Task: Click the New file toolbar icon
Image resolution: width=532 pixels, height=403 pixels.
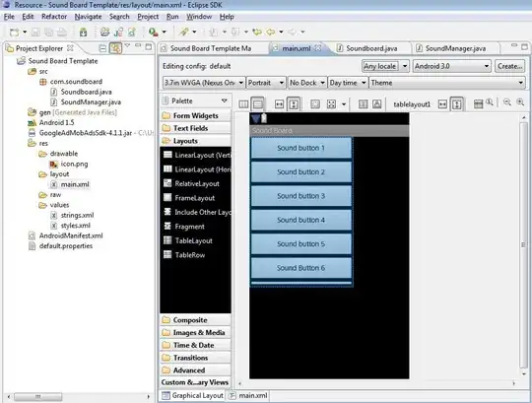Action: tap(14, 33)
